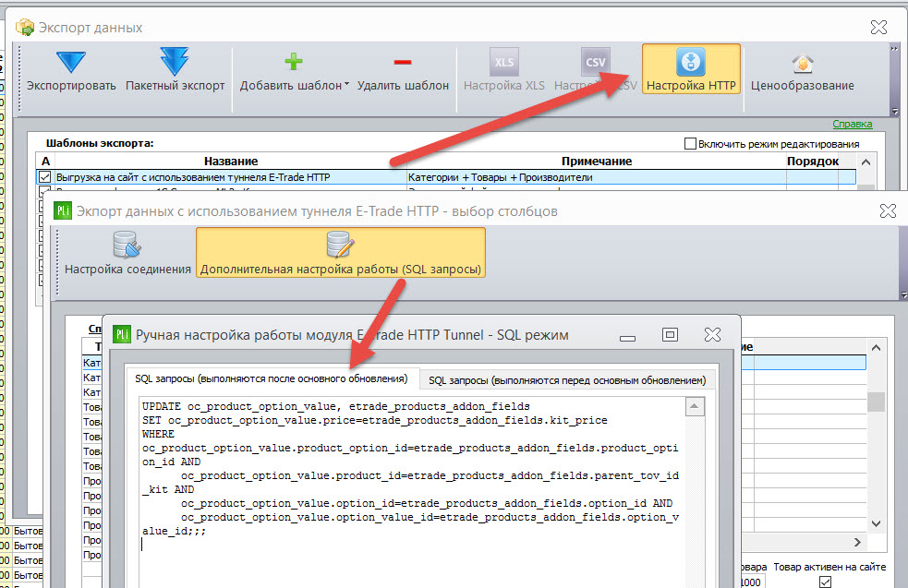Switch to 'SQL запросы (выполняются перед основным обновлением)' tab
The width and height of the screenshot is (908, 588).
567,380
